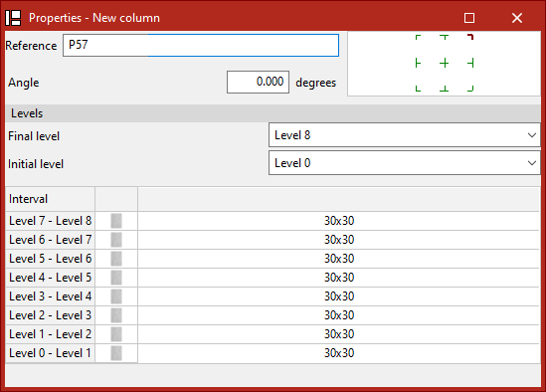Open the Final level dropdown
Screen dimensions: 546x392
(x=404, y=135)
